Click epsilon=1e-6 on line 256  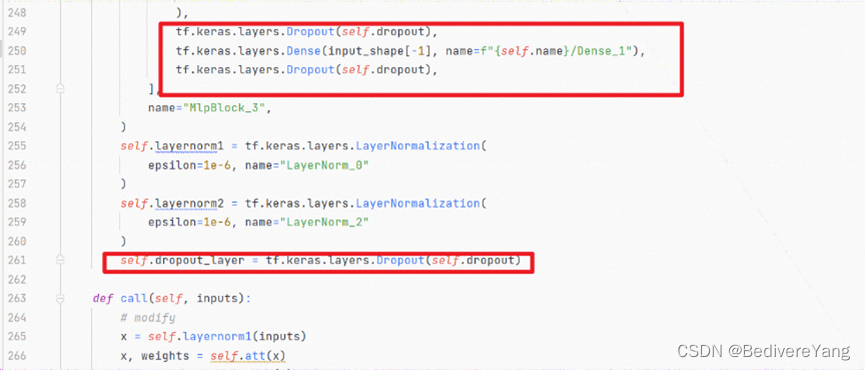tap(189, 165)
